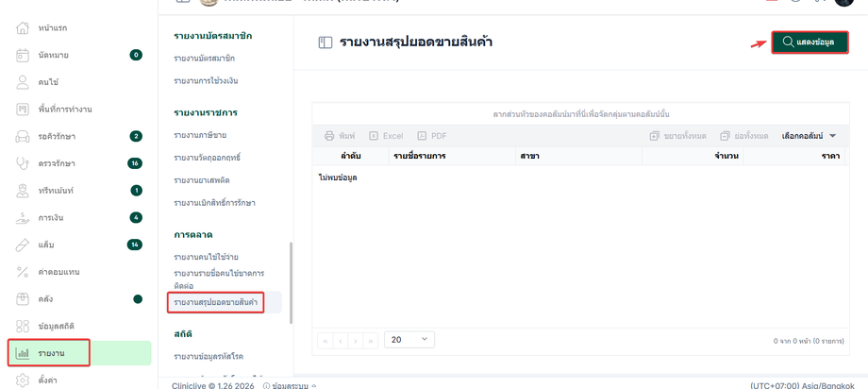Click the info icon beside ข้อมูลระบบ

[x=266, y=385]
